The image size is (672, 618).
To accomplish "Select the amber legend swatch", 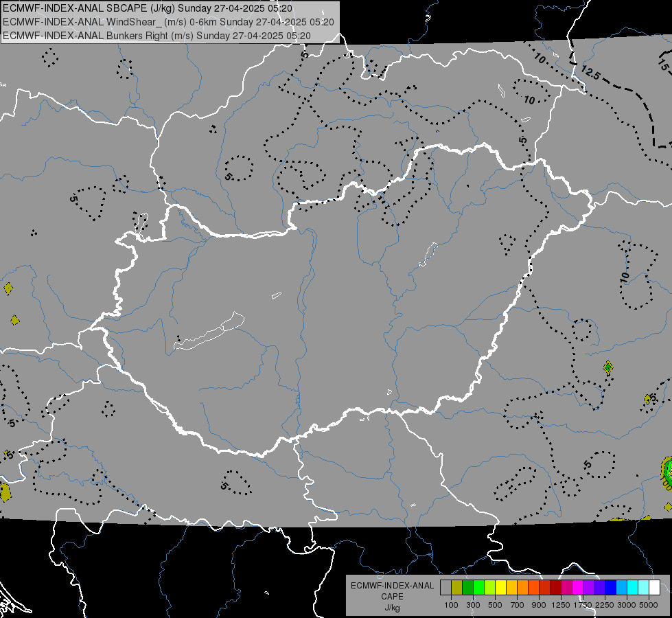I will 511,588.
